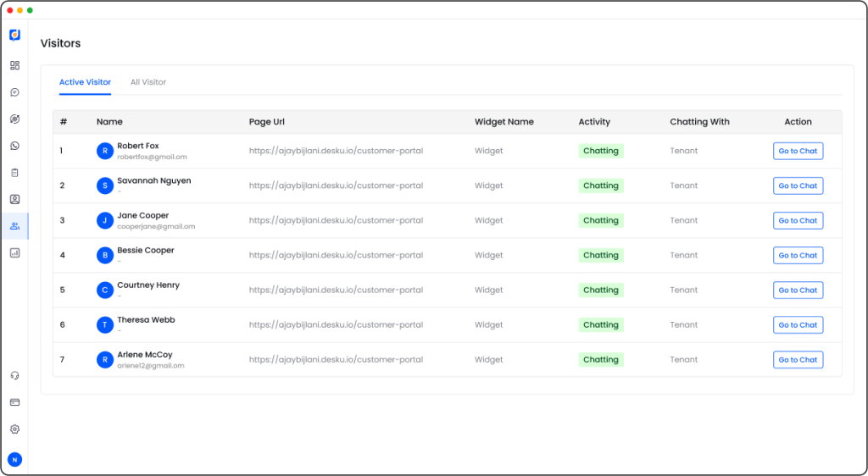
Task: Click the Name column header
Action: 109,122
